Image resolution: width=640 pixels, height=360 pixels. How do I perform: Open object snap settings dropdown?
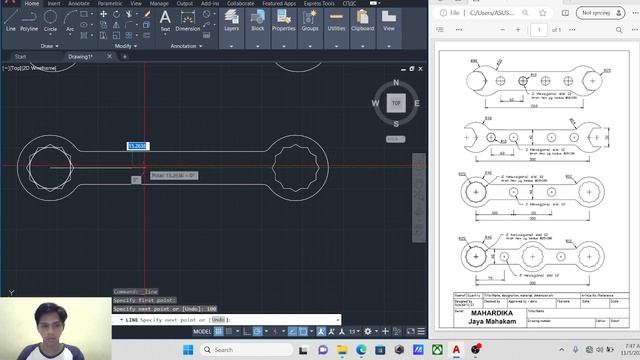(311, 331)
